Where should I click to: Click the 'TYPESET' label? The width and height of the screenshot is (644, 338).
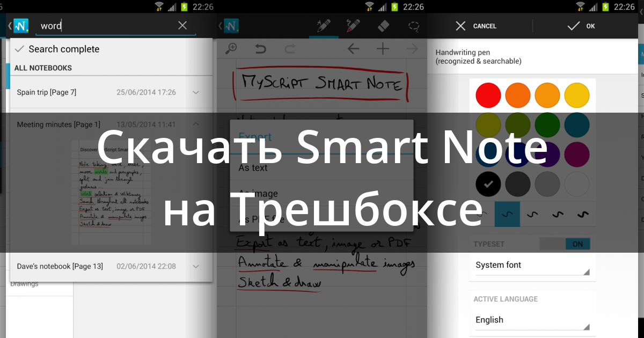pos(489,244)
